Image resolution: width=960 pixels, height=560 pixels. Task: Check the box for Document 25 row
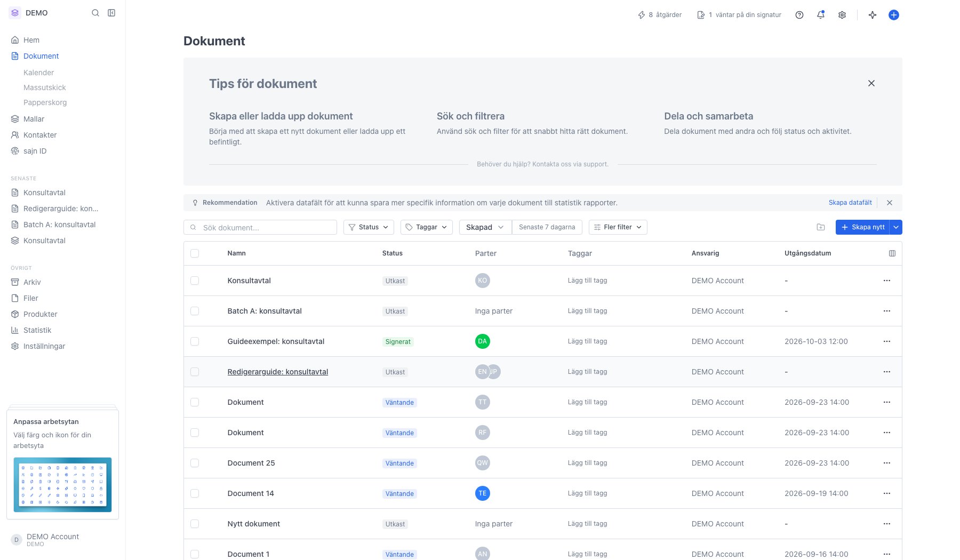tap(195, 463)
